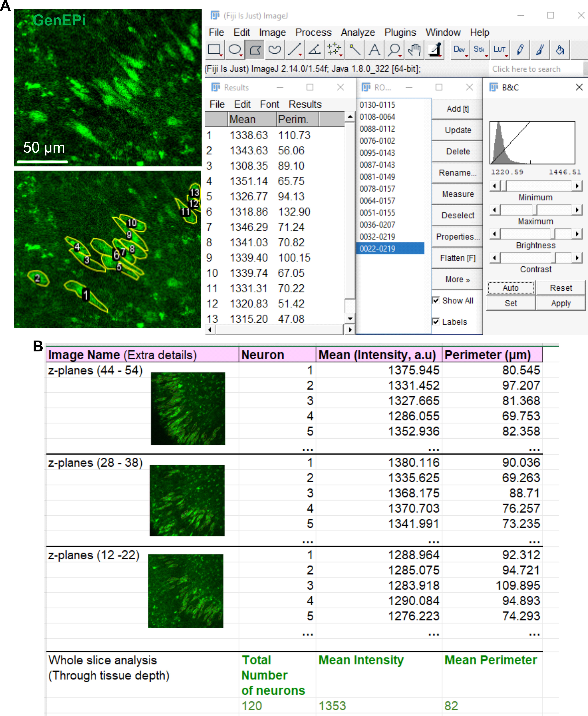Select the Multi-point tool
Image resolution: width=588 pixels, height=716 pixels.
point(334,50)
